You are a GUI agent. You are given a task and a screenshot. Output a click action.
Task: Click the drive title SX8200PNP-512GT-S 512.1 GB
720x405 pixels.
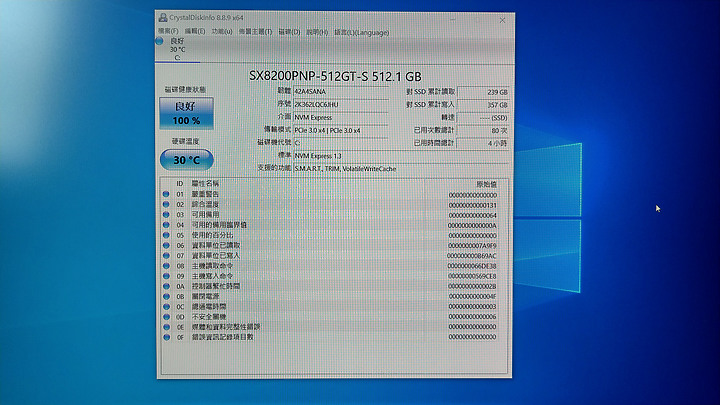tap(335, 76)
